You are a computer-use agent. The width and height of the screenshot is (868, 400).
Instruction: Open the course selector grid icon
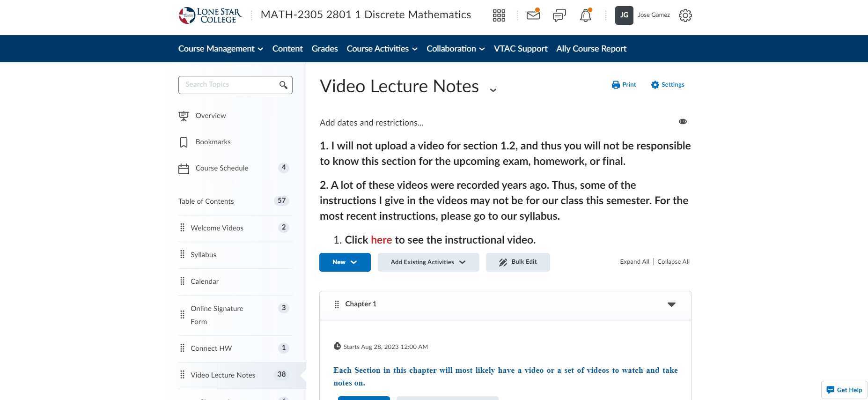499,15
